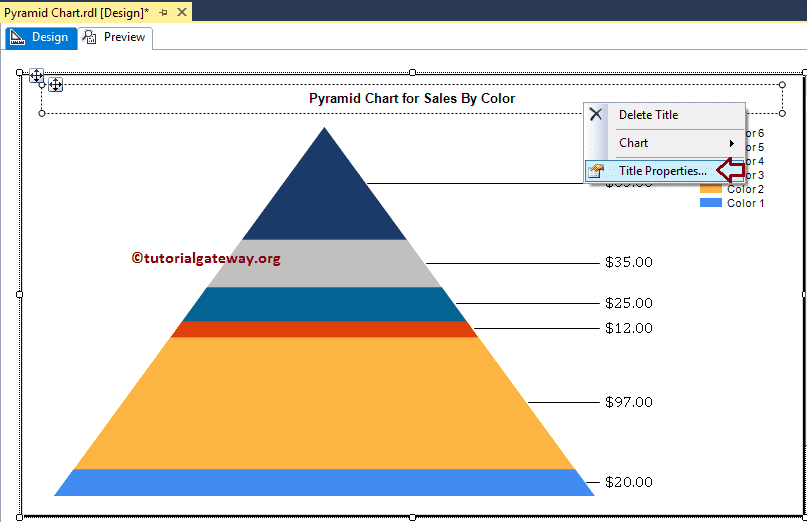Click the Delete Title X icon
Viewport: 807px width, 522px height.
(595, 114)
